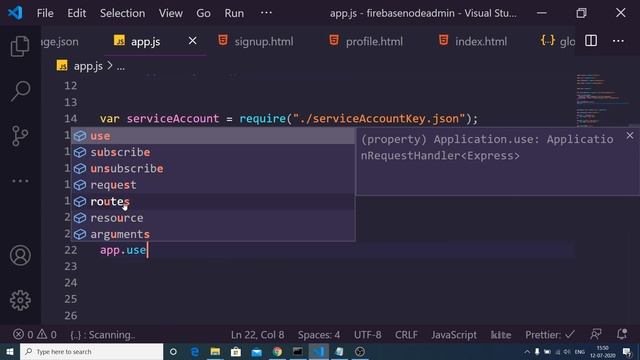Open Google Chrome from taskbar
The height and width of the screenshot is (360, 640).
pos(277,351)
